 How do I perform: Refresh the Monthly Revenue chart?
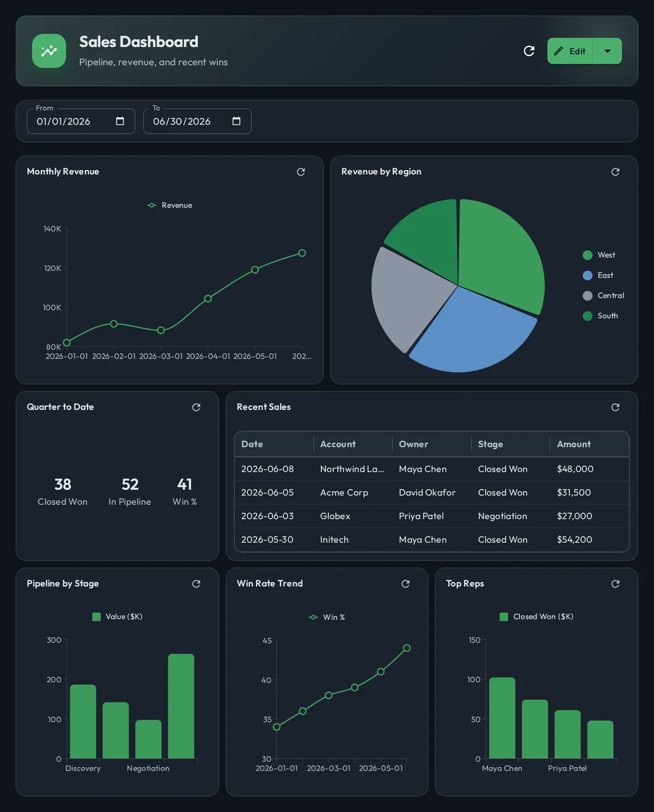(x=301, y=172)
